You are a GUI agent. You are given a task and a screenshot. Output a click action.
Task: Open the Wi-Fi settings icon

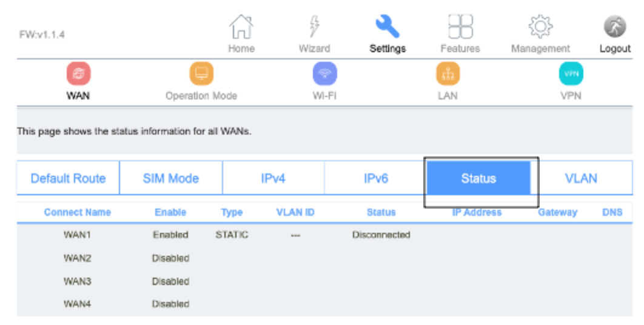pos(325,73)
